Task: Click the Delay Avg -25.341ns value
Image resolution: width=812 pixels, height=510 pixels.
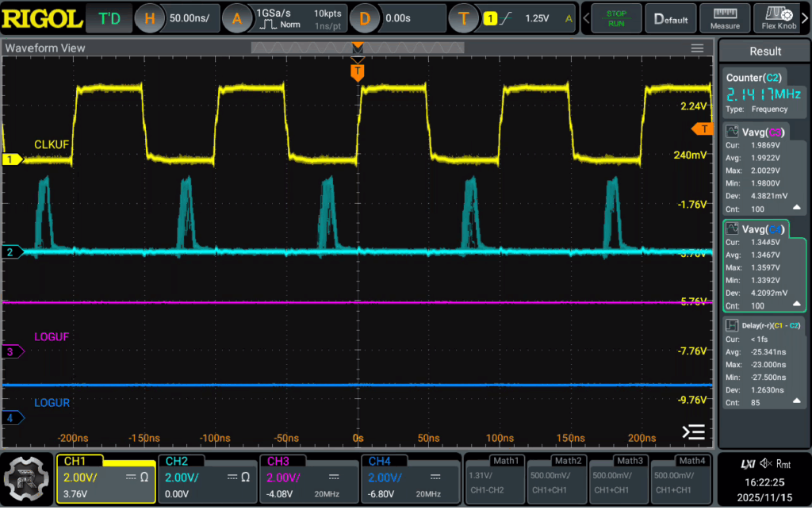Action: [x=768, y=352]
